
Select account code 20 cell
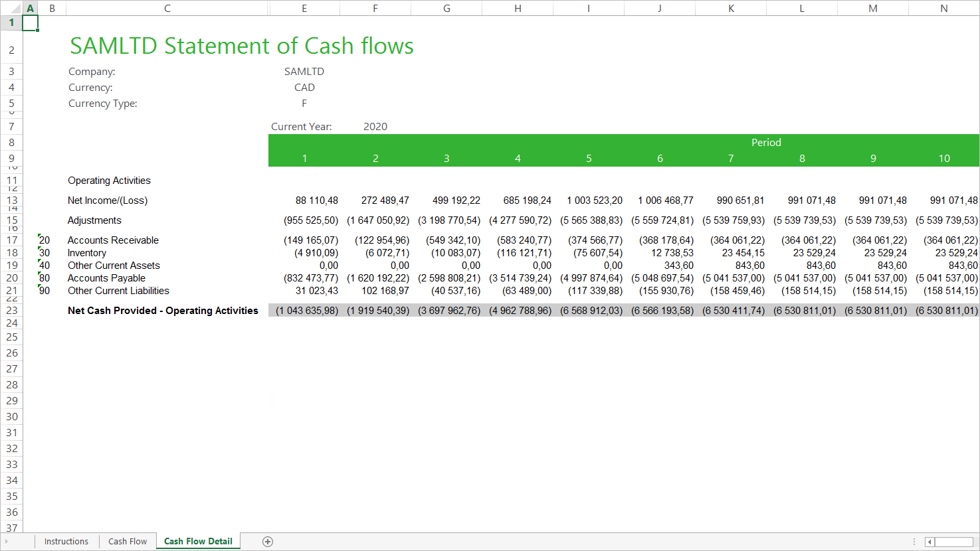pyautogui.click(x=45, y=240)
